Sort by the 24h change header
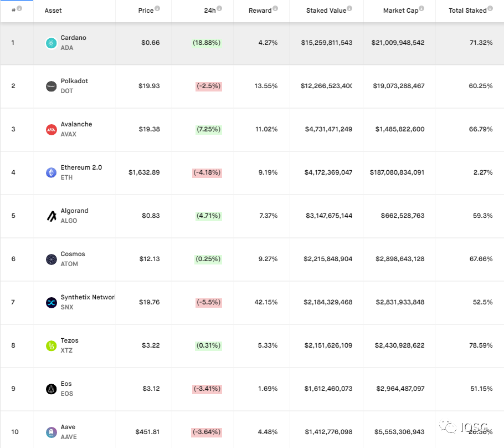Screen dimensions: 504x448 pos(208,11)
